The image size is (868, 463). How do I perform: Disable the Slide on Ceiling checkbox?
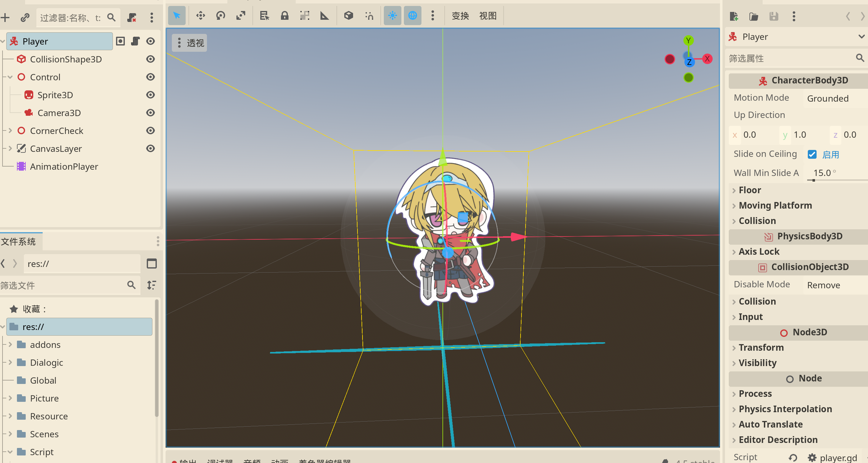click(x=812, y=154)
